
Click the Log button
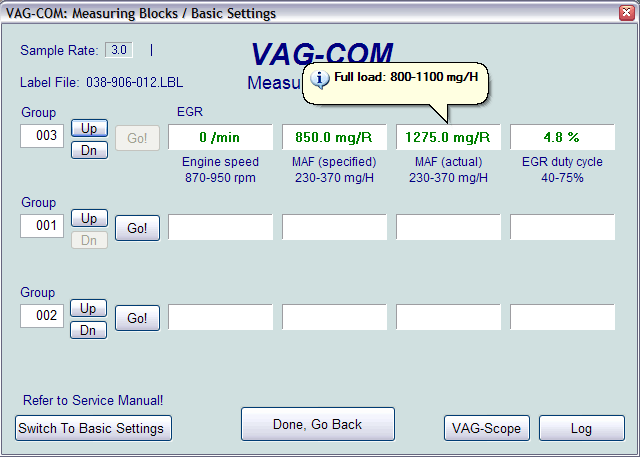pos(582,428)
